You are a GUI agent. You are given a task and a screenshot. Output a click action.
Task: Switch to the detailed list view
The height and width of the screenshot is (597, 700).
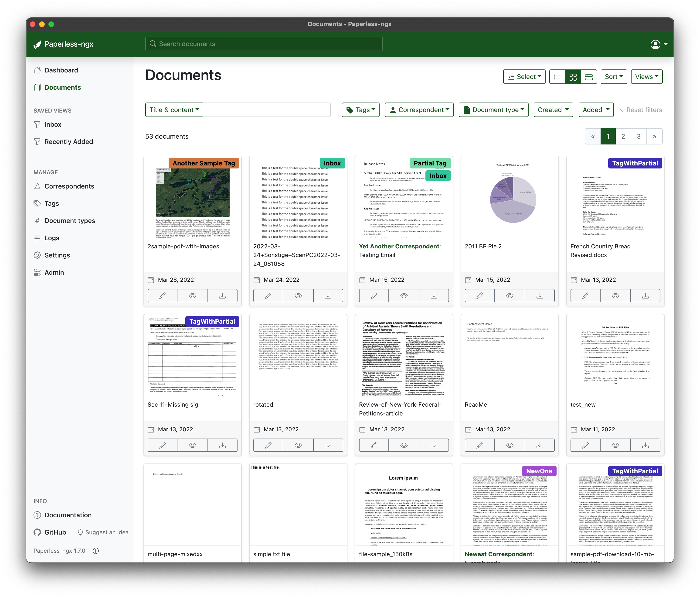point(589,77)
